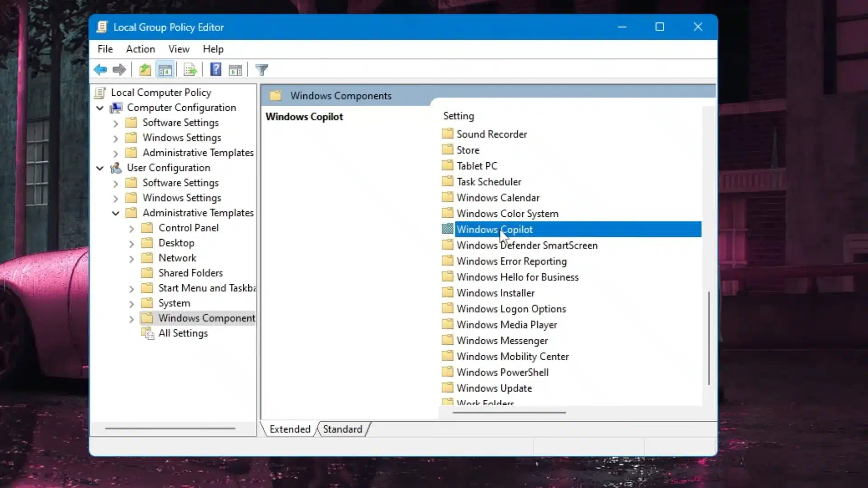Click the Windows Update folder icon
Image resolution: width=868 pixels, height=488 pixels.
[448, 388]
